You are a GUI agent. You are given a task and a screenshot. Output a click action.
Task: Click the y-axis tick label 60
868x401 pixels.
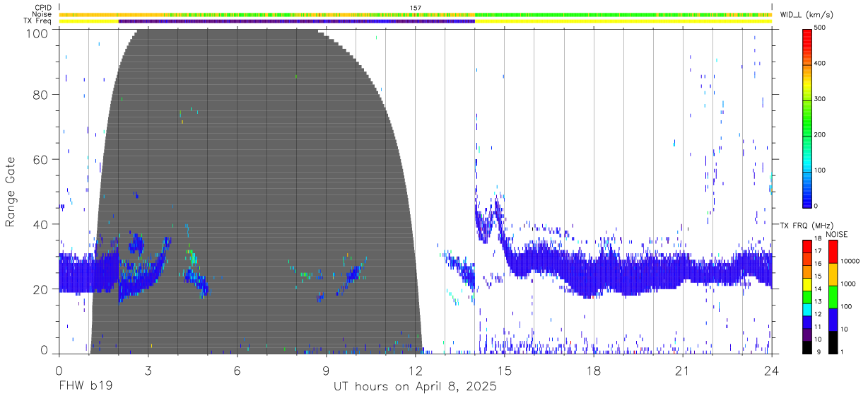pos(41,159)
